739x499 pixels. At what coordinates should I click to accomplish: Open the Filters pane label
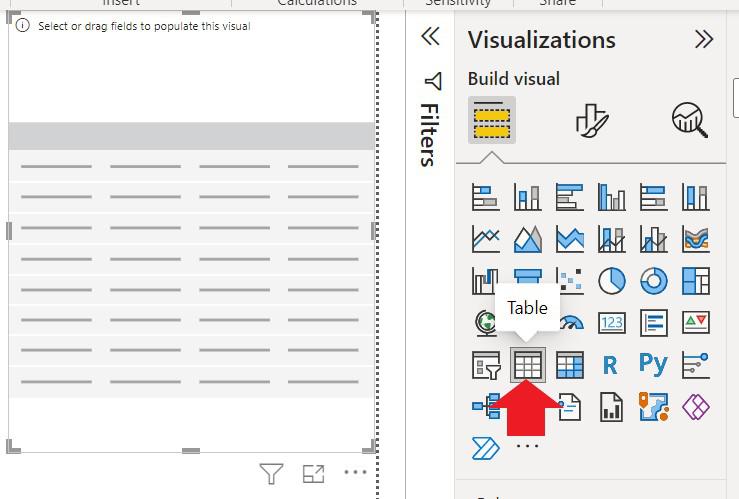click(x=429, y=135)
